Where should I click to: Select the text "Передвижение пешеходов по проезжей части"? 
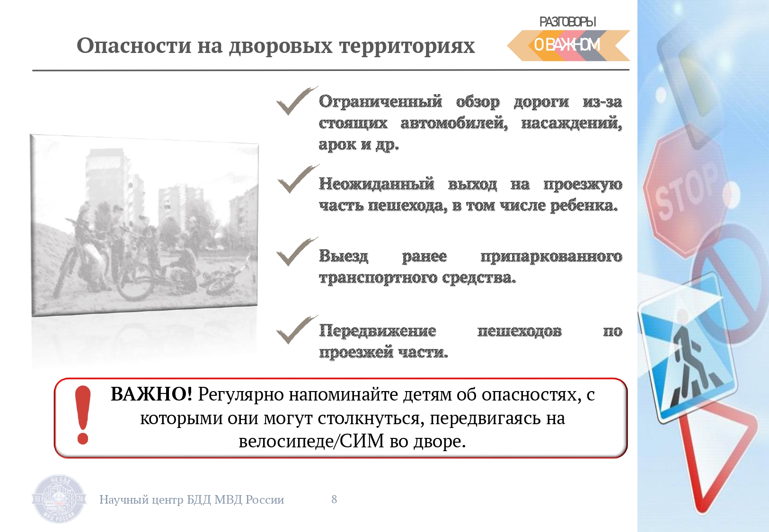point(470,341)
